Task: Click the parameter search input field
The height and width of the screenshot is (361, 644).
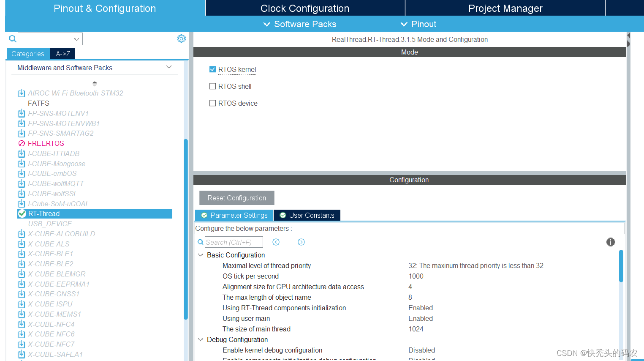Action: click(x=234, y=242)
